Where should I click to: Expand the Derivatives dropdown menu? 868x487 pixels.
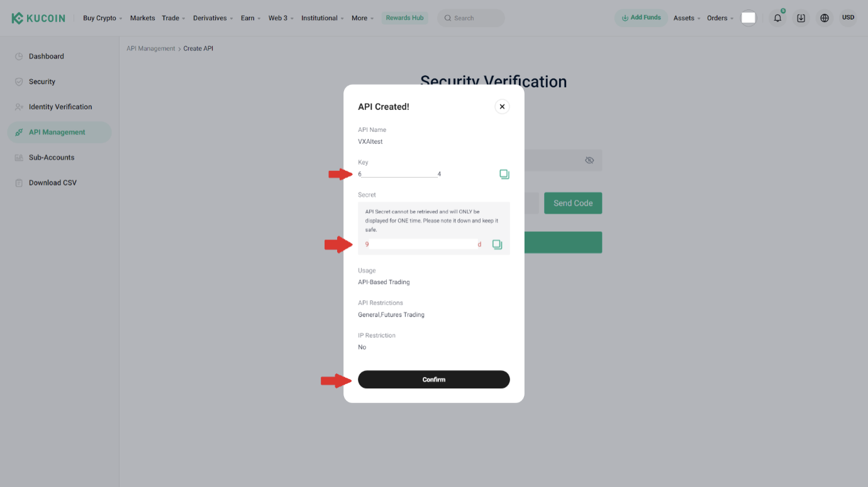(x=213, y=18)
